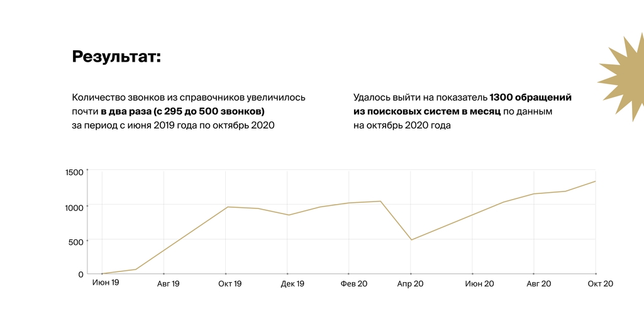Select the "Июн 20" axis label
Screen dimensions: 644x330
tap(479, 284)
